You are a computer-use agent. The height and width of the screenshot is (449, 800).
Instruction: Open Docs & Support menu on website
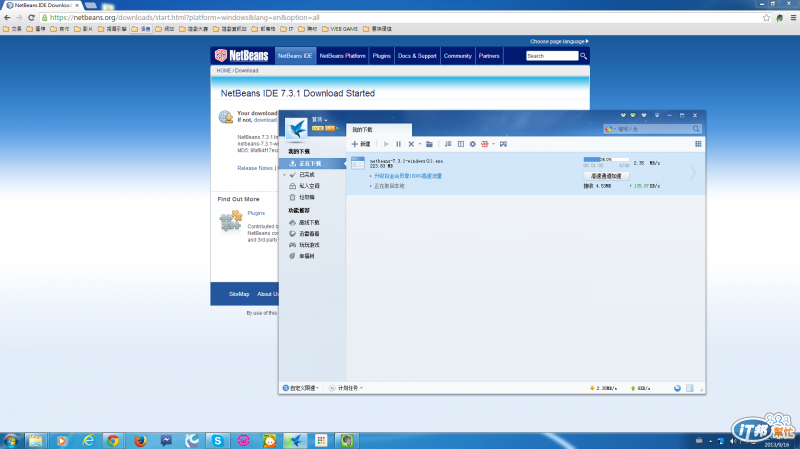417,56
